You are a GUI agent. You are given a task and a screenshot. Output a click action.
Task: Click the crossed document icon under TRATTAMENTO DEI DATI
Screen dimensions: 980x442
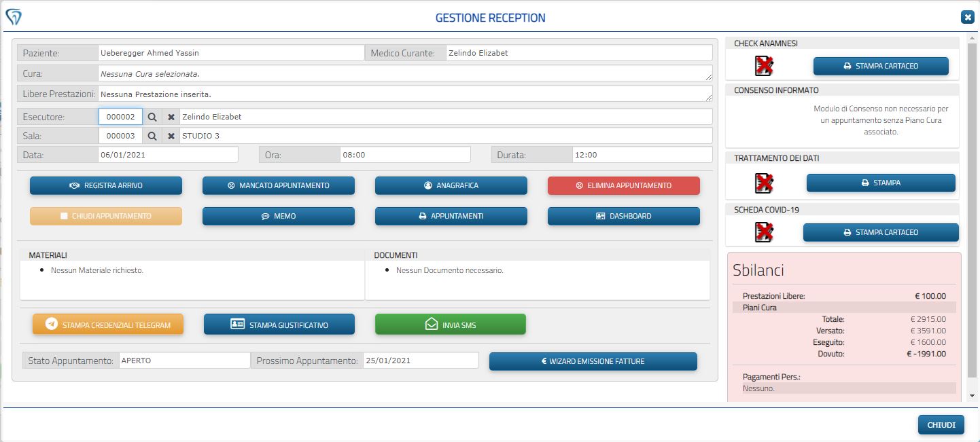(763, 182)
